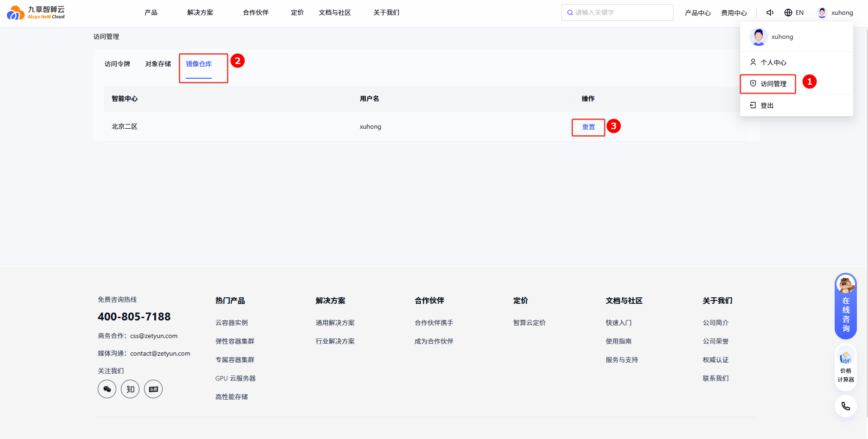868x439 pixels.
Task: Click the Alaya NeW Cloud logo
Action: (x=36, y=13)
